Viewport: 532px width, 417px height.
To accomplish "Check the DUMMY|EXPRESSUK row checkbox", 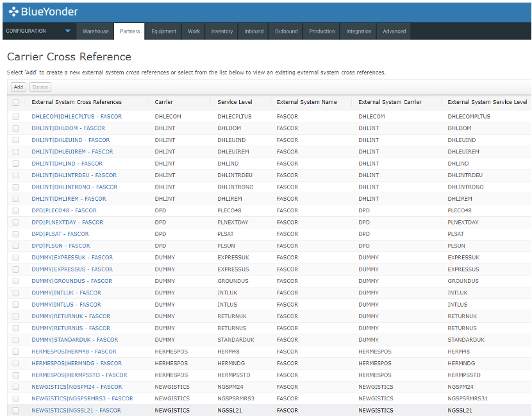I will pyautogui.click(x=15, y=257).
